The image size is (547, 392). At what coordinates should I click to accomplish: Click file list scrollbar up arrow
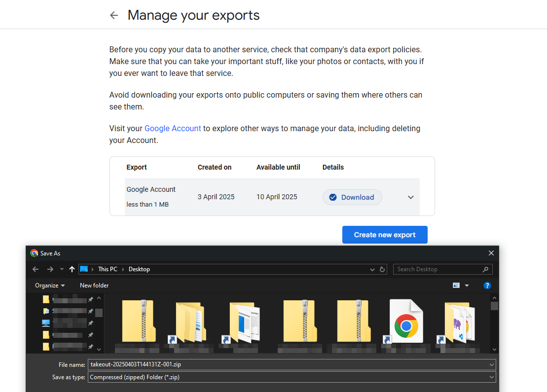494,298
